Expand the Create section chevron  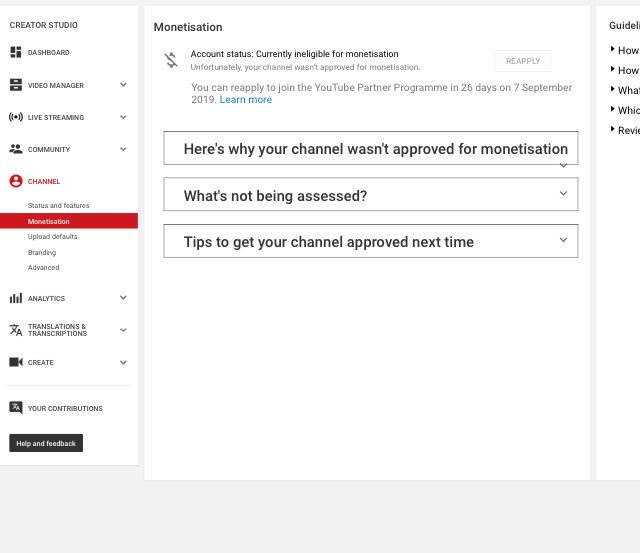click(123, 362)
